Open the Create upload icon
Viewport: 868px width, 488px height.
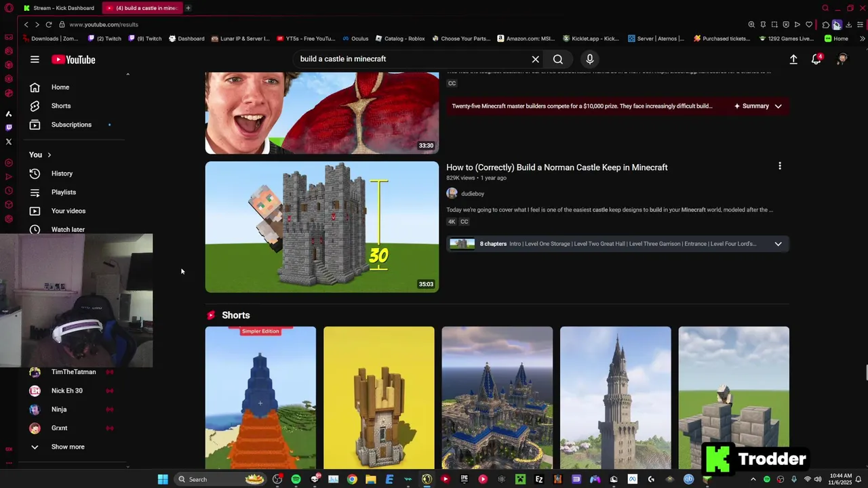point(793,60)
